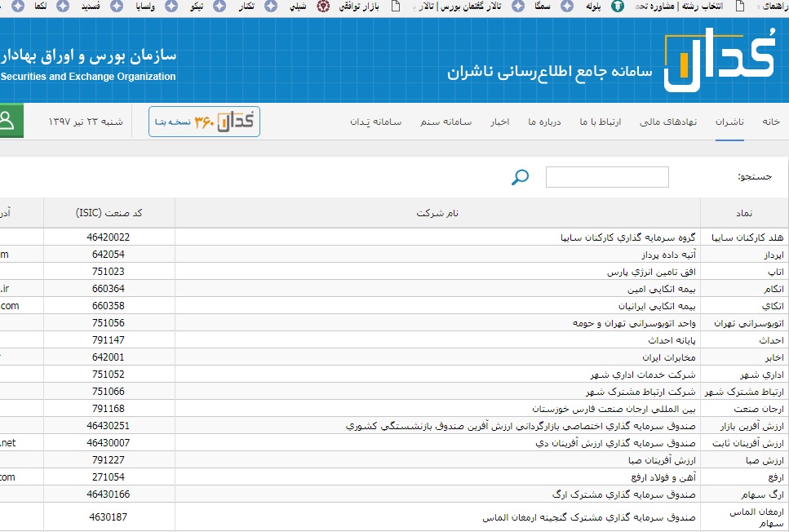Click the large کدال logo in header
This screenshot has height=532, width=789.
tap(720, 60)
